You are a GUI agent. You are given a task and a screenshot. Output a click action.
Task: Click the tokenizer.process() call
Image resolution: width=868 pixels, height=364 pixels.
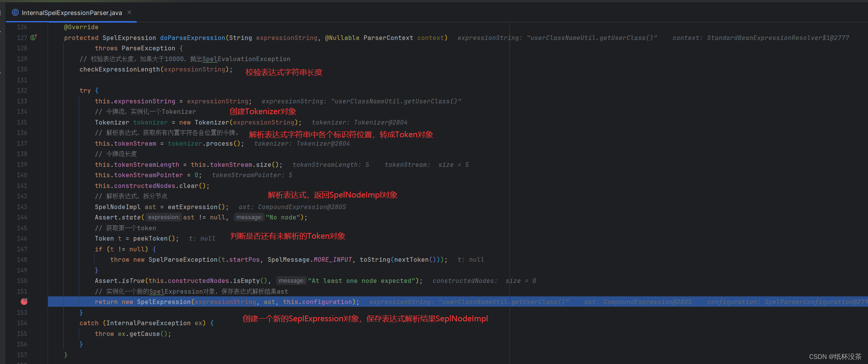pyautogui.click(x=206, y=143)
